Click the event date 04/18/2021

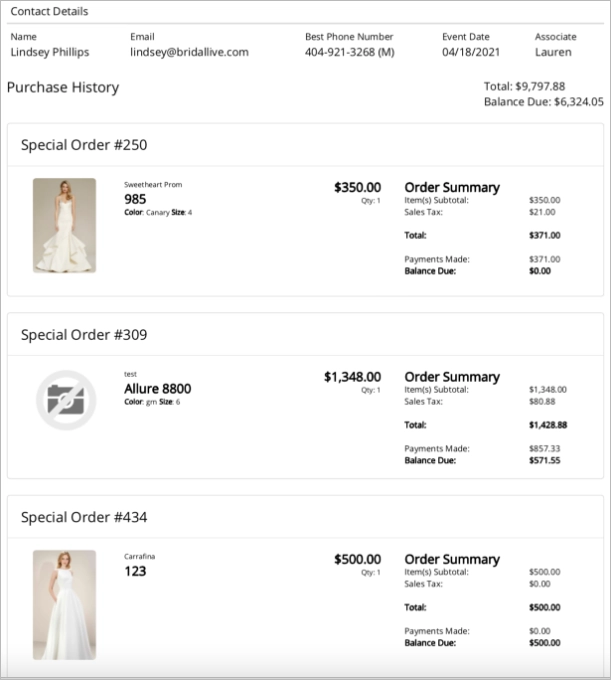tap(471, 52)
